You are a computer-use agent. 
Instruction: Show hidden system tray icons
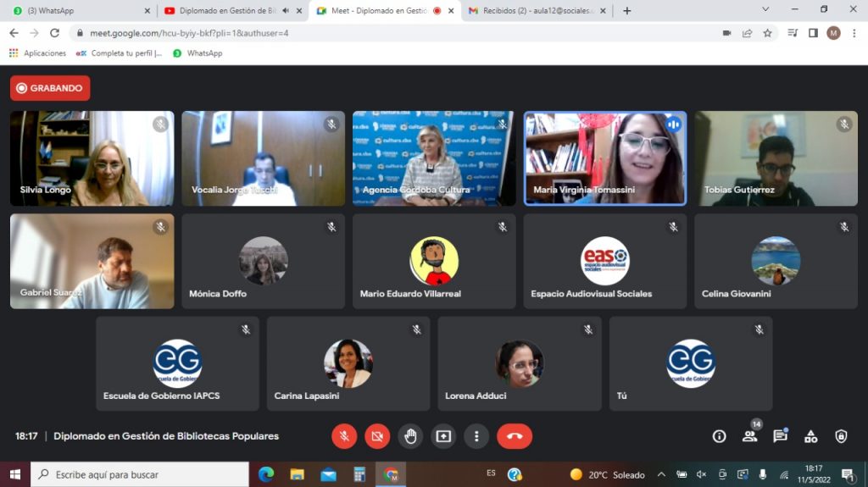tap(661, 474)
